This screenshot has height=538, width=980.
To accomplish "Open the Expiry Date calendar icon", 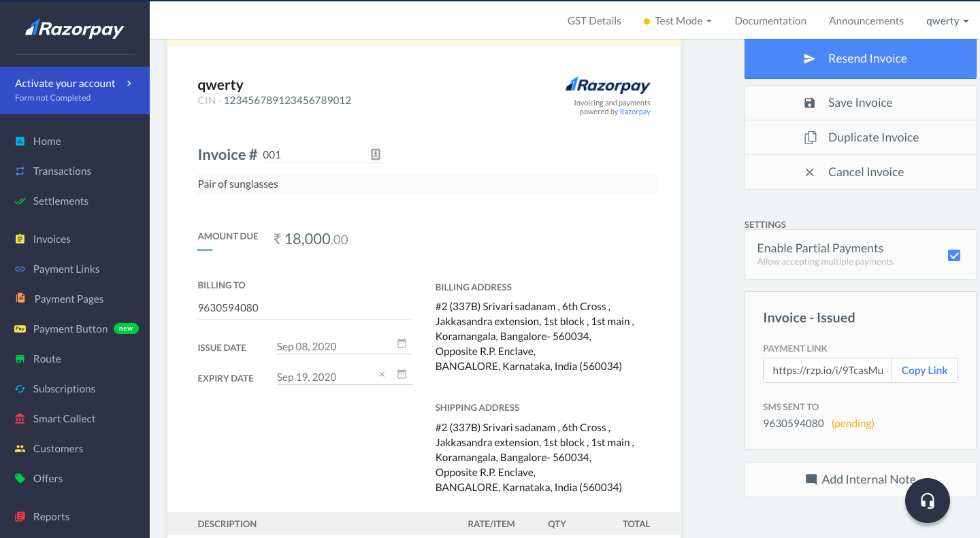I will pos(402,374).
